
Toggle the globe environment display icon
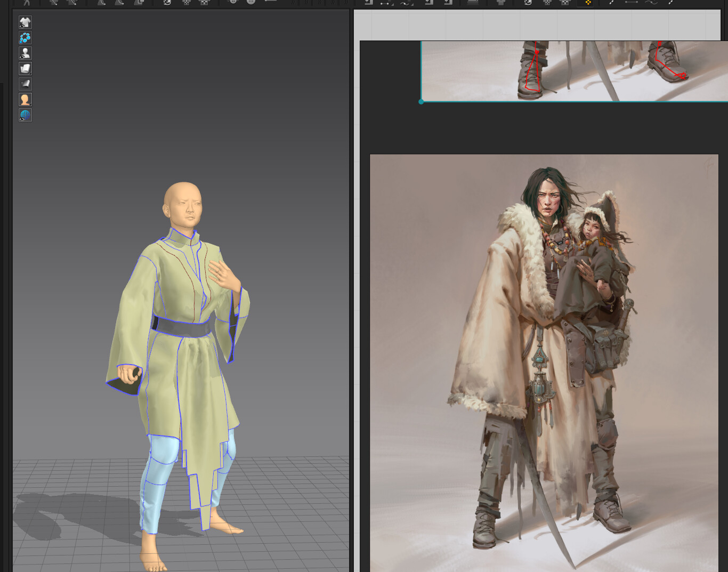25,115
